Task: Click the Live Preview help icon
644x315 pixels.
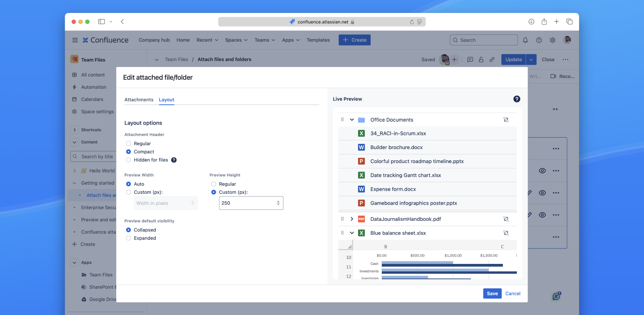Action: (517, 99)
